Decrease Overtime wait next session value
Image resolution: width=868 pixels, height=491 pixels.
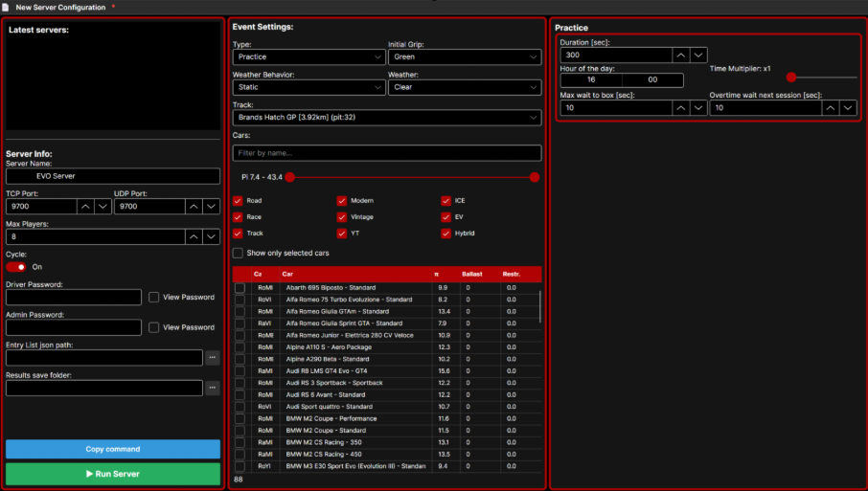coord(848,108)
